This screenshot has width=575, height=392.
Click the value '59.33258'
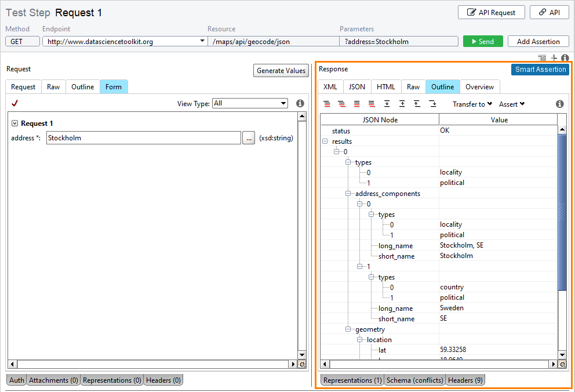(453, 350)
